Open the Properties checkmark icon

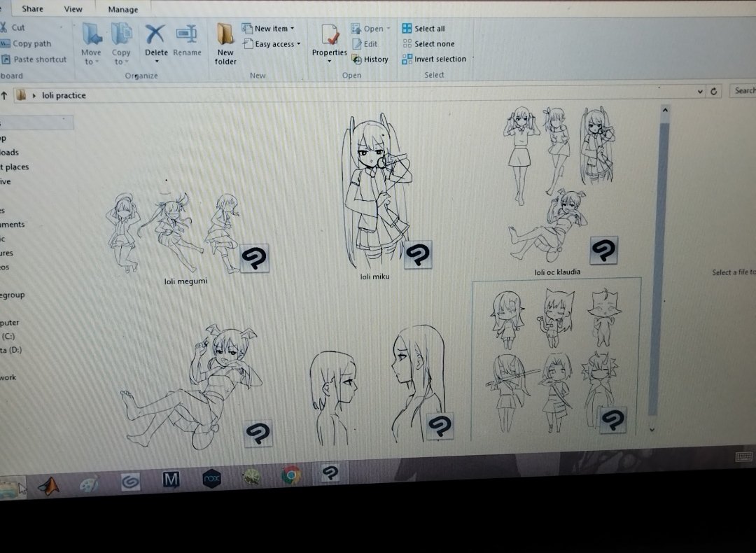coord(330,35)
